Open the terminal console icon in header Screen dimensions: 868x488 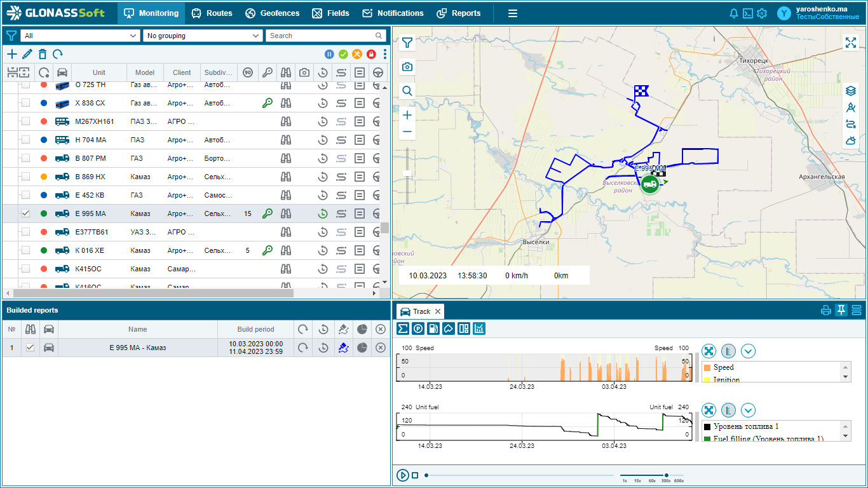(748, 13)
